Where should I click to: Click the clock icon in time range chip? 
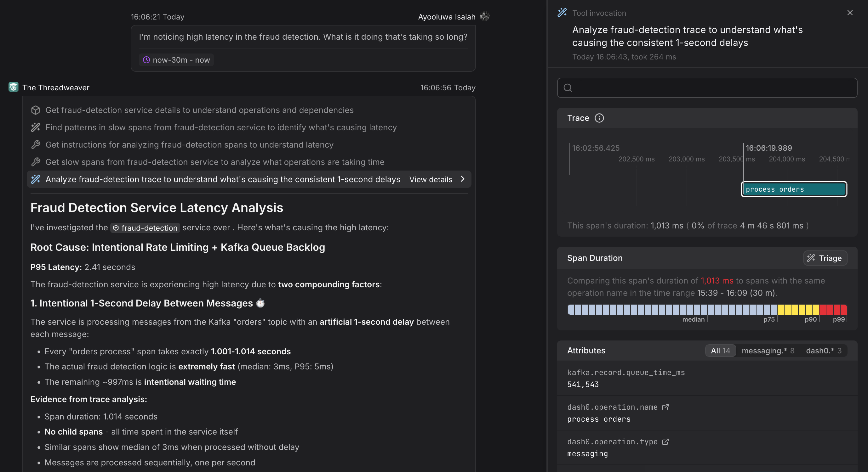(x=146, y=60)
